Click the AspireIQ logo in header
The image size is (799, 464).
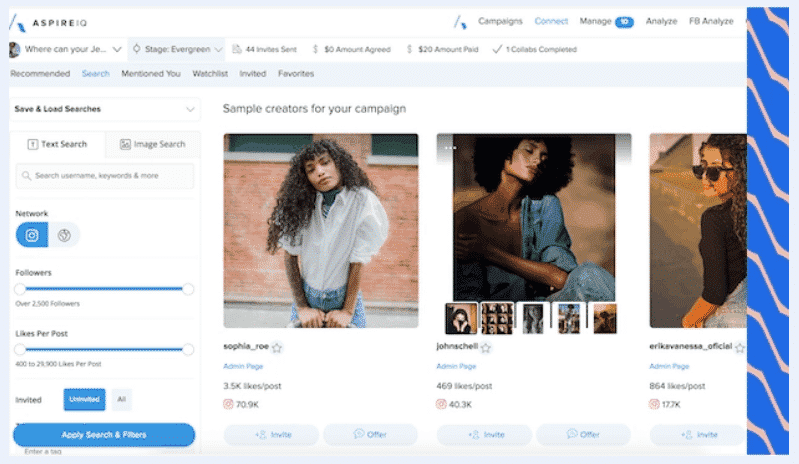[x=50, y=21]
